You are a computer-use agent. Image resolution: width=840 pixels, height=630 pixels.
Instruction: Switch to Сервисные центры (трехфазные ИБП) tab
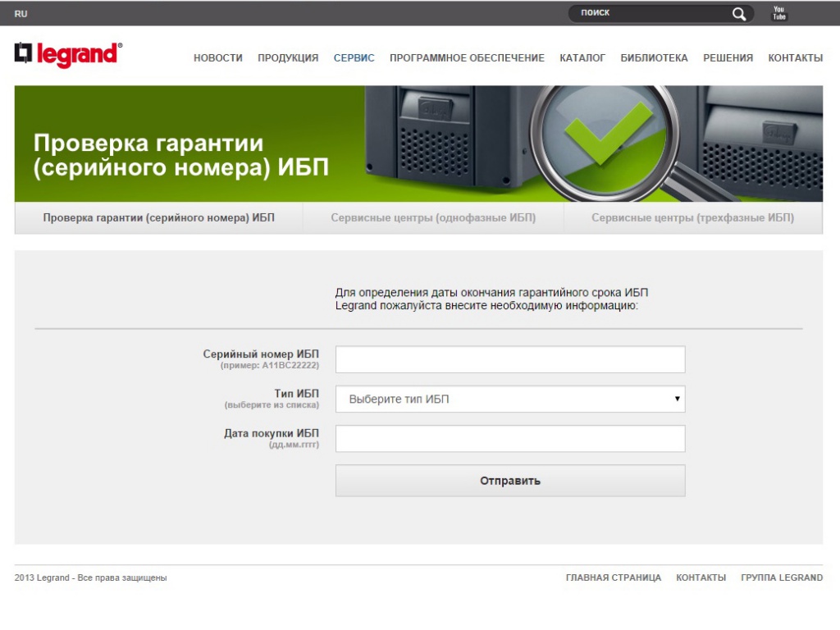coord(693,218)
